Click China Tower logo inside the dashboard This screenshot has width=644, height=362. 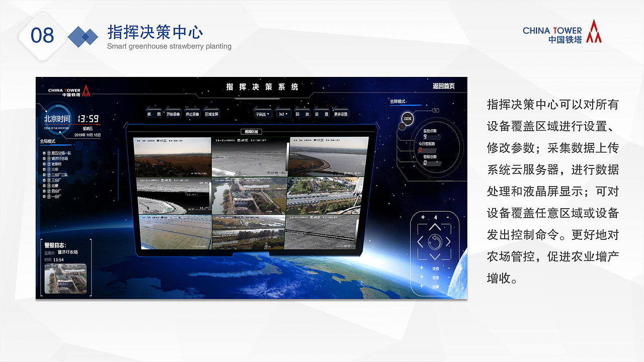(x=69, y=90)
